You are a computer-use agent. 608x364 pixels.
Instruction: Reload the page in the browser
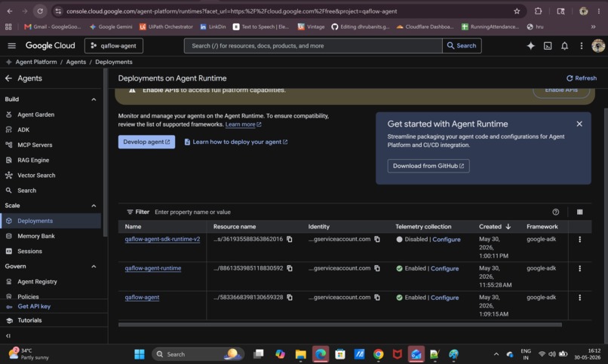(x=40, y=11)
